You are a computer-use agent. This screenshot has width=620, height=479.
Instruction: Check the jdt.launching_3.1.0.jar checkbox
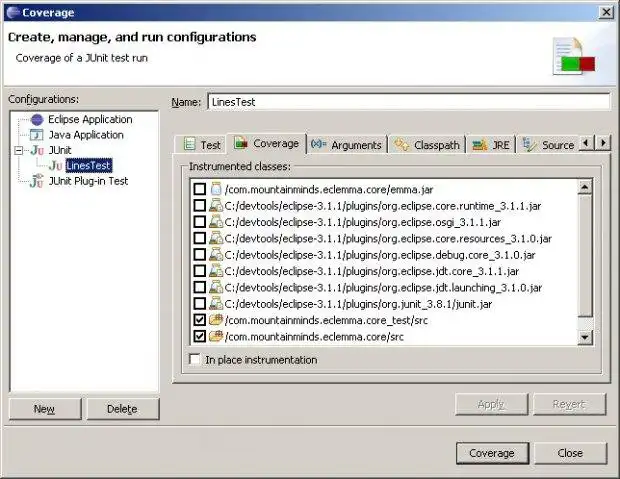(x=200, y=288)
